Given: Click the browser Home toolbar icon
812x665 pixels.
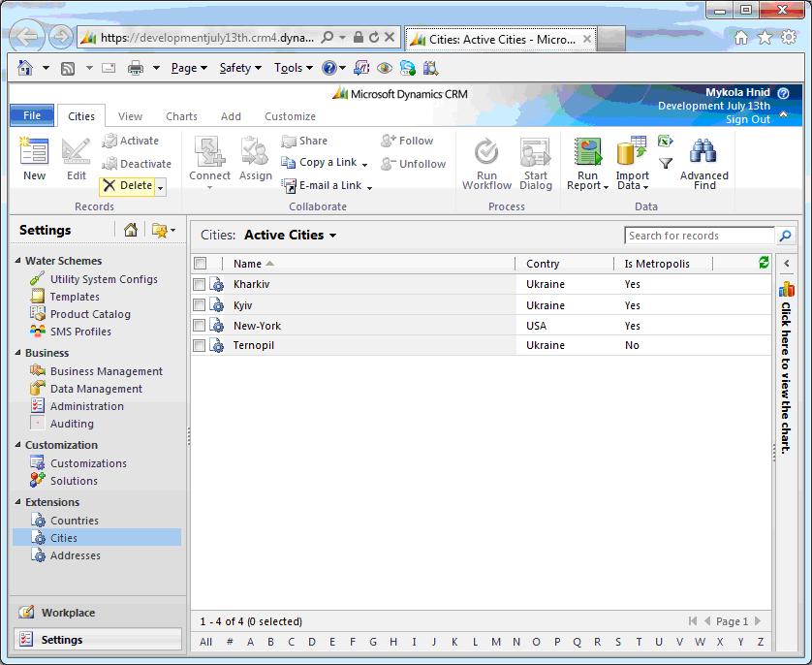Looking at the screenshot, I should click(25, 67).
